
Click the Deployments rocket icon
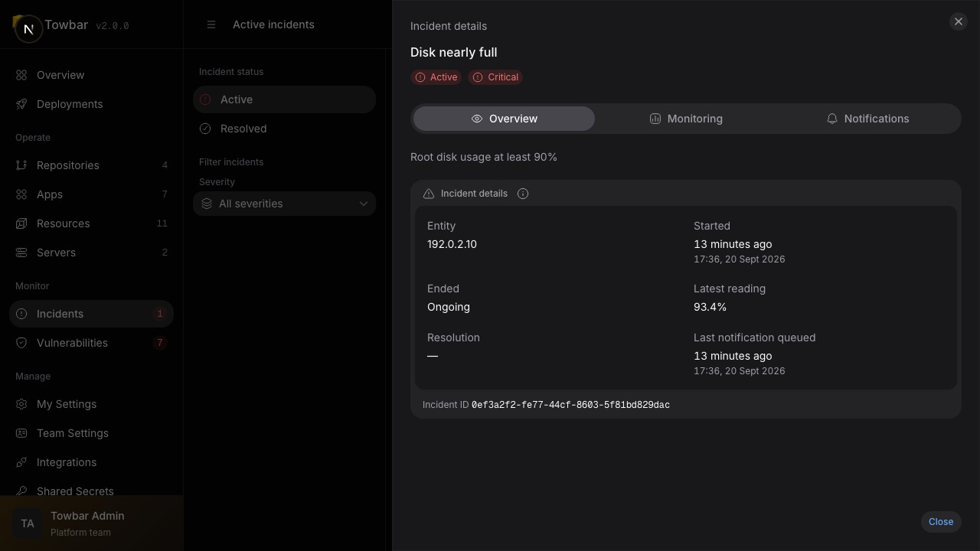point(21,104)
